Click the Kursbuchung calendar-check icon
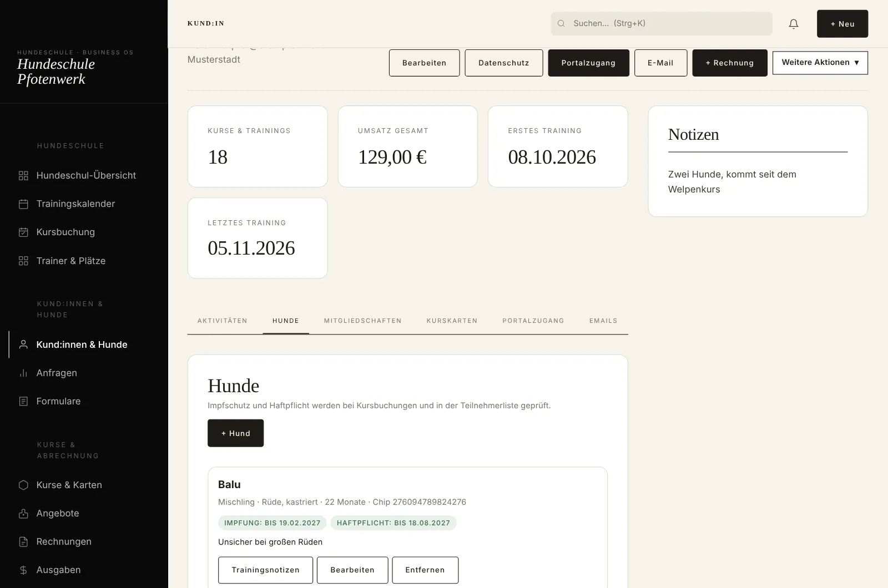Screen dimensions: 888x588 (23, 232)
